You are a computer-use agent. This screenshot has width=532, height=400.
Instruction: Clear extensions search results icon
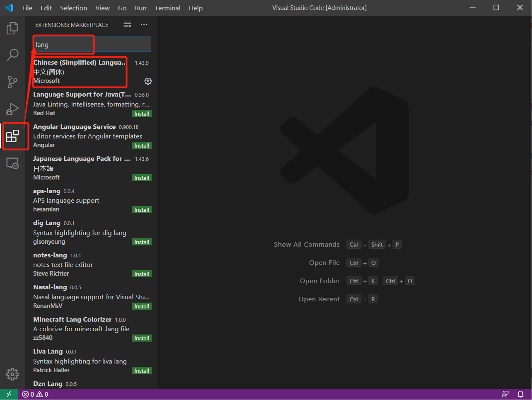[128, 25]
